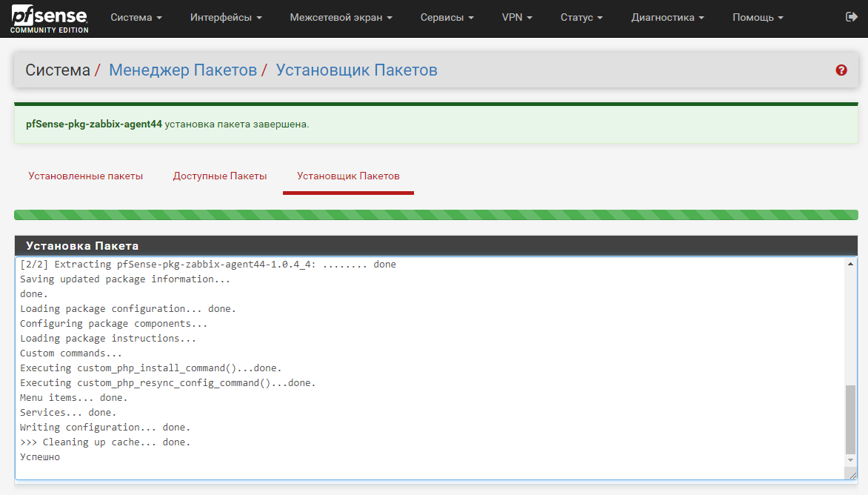The width and height of the screenshot is (868, 495).
Task: Click 'Saving updated package information...' line
Action: point(125,279)
